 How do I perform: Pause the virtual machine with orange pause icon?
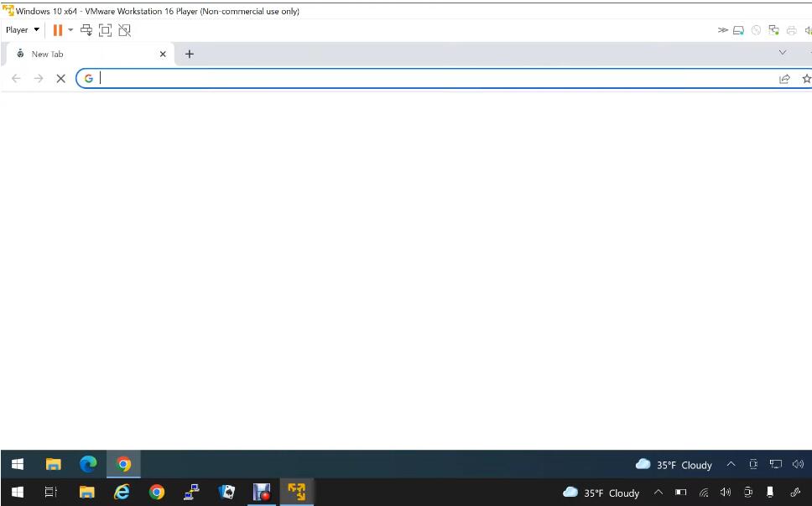click(x=58, y=30)
